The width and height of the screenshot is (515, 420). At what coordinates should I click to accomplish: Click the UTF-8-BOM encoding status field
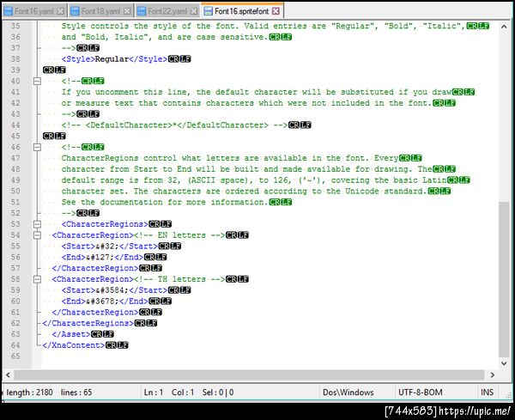click(421, 393)
